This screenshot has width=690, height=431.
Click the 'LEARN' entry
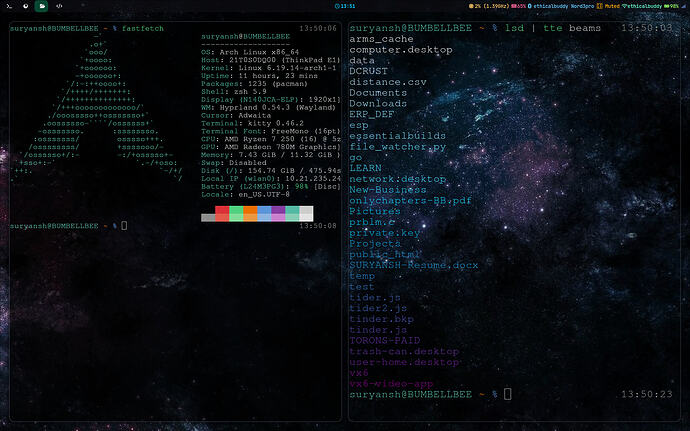[x=365, y=168]
